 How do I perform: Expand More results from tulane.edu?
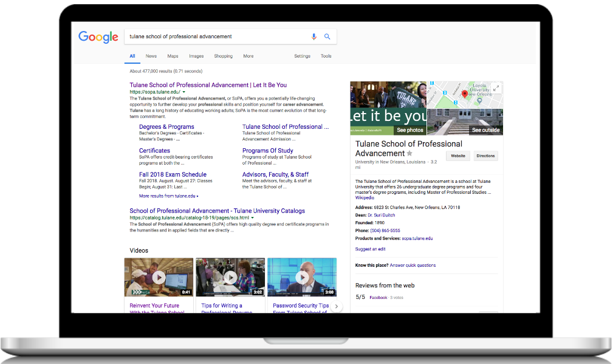(x=168, y=196)
